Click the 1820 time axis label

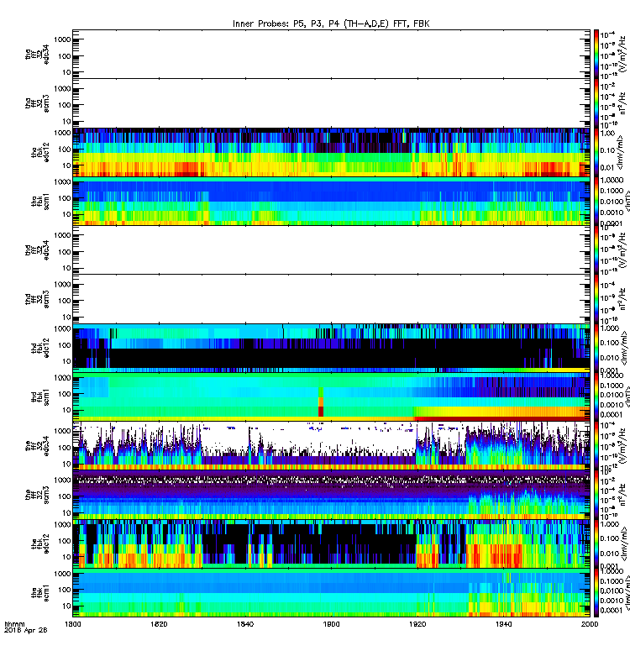click(x=159, y=624)
